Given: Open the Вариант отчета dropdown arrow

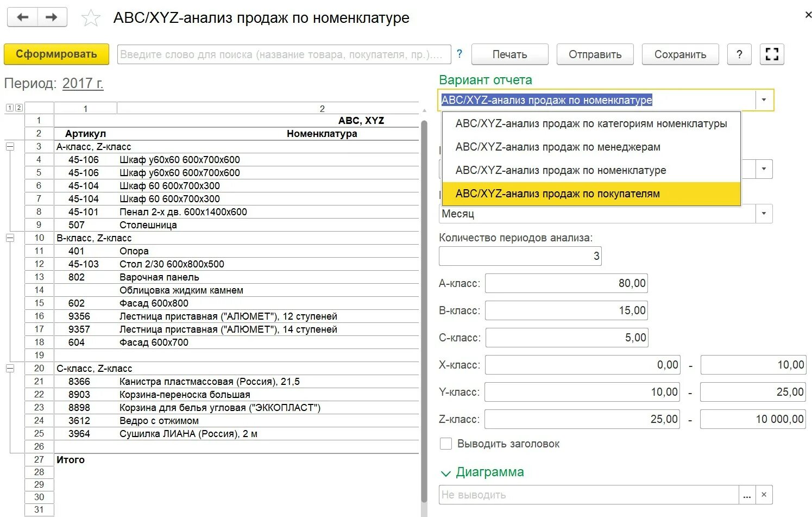Looking at the screenshot, I should [764, 100].
